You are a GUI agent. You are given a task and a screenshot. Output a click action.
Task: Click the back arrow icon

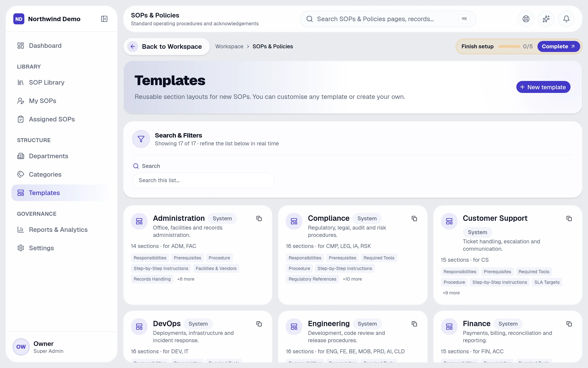pos(133,46)
